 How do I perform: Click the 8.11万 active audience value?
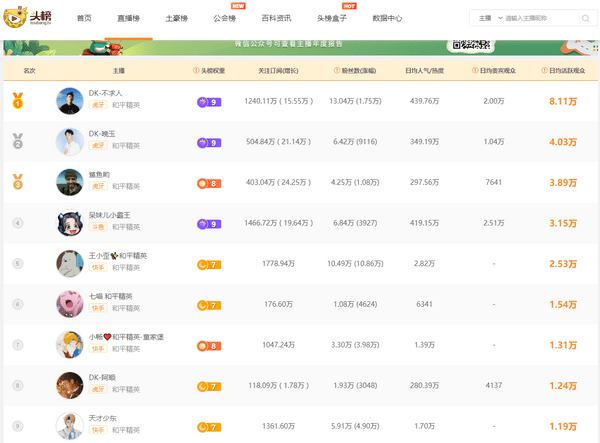(563, 101)
